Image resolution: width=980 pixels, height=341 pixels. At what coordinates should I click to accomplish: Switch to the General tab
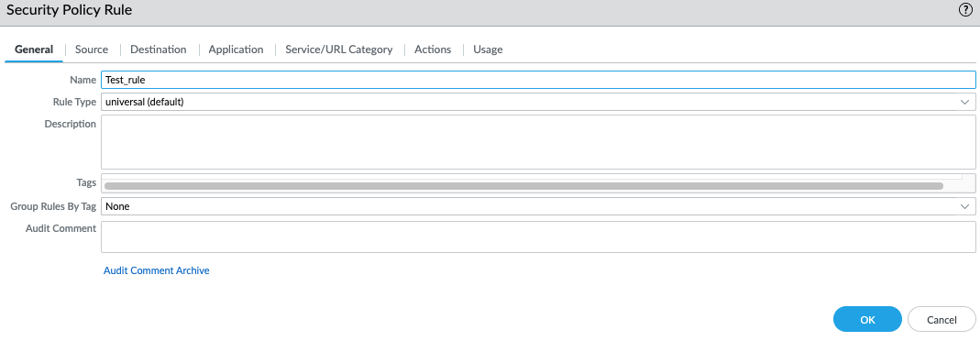(34, 49)
